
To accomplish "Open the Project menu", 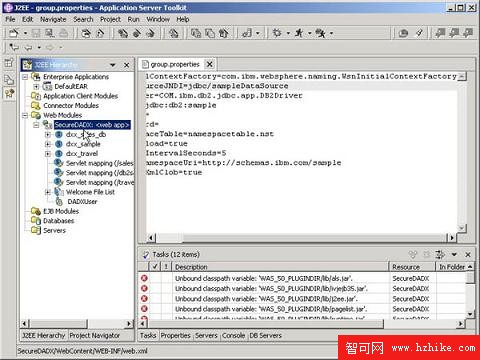I will coord(110,19).
